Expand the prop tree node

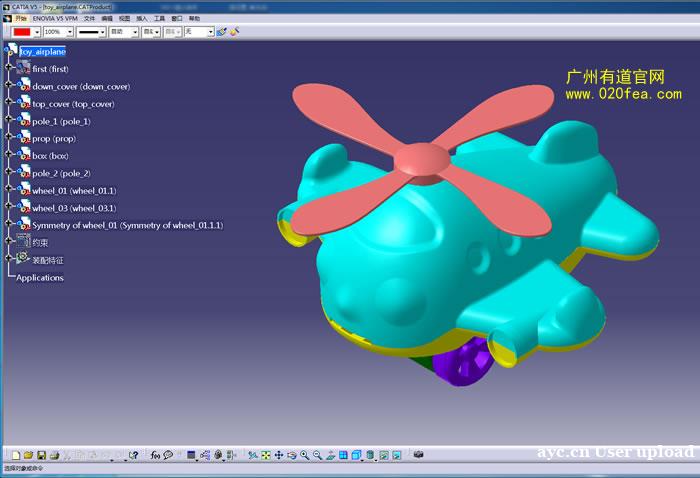pos(9,138)
